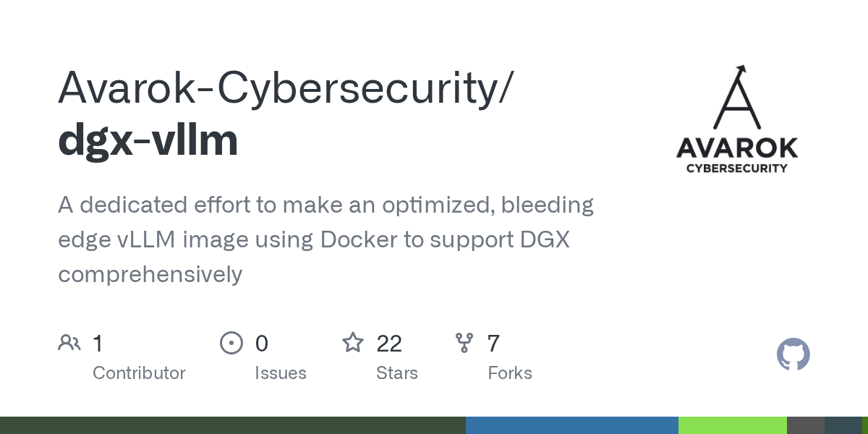Click the issues circle-dot icon
Image resolution: width=868 pixels, height=434 pixels.
231,343
